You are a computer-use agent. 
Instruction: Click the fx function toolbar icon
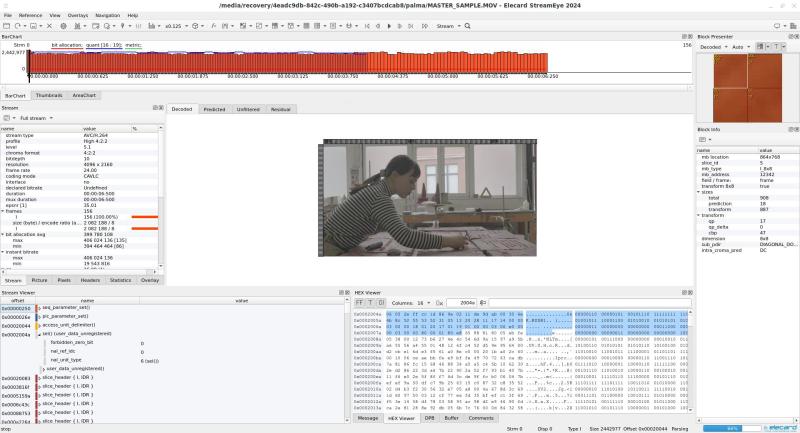pyautogui.click(x=213, y=26)
